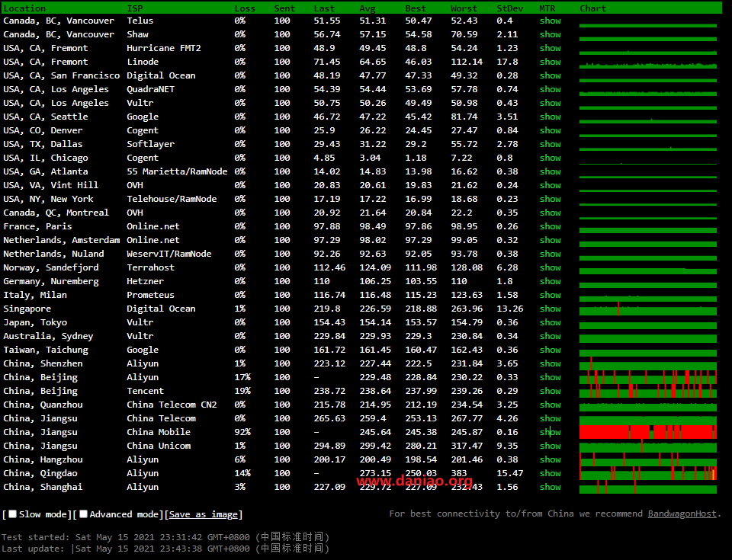Click the StDev value "17.8"
The image size is (732, 560).
pyautogui.click(x=508, y=62)
